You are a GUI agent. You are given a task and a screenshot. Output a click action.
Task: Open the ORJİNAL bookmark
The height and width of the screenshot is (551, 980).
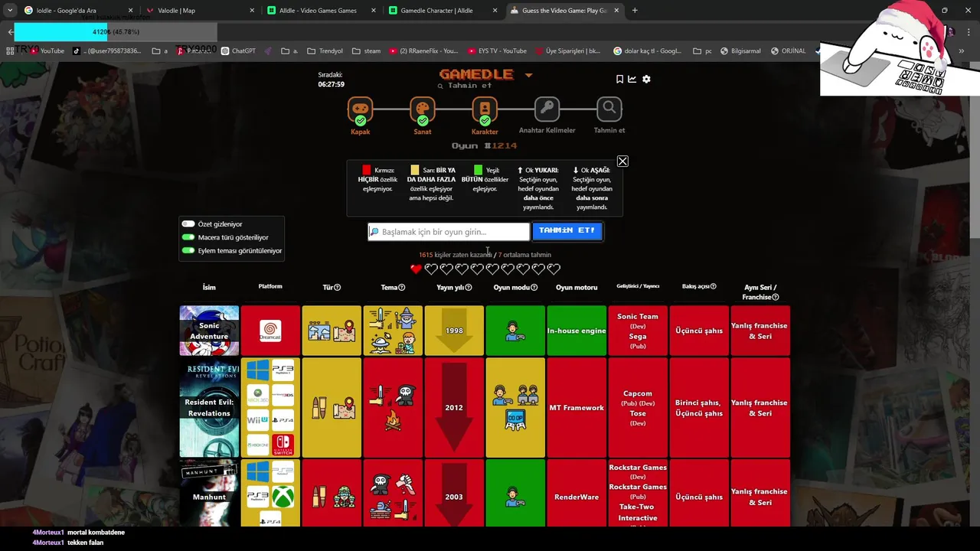click(788, 51)
